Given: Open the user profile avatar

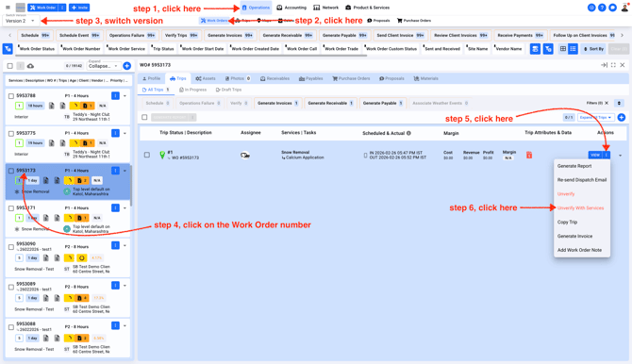Looking at the screenshot, I should [x=624, y=8].
